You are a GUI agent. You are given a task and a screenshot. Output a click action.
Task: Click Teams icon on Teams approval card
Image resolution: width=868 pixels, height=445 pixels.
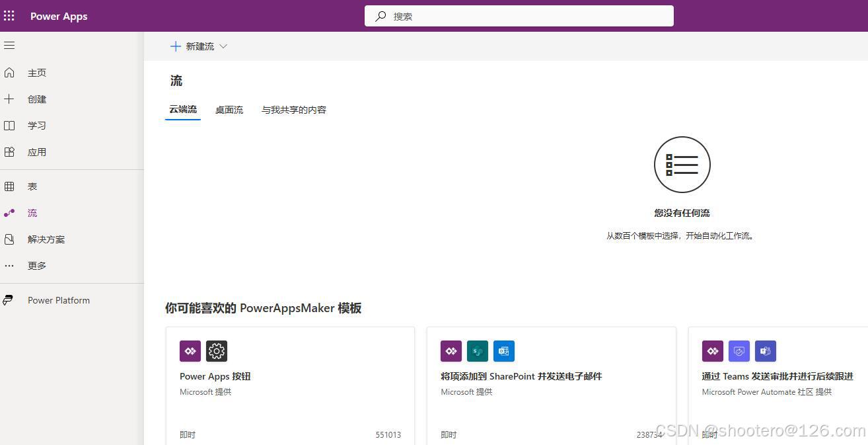tap(766, 351)
